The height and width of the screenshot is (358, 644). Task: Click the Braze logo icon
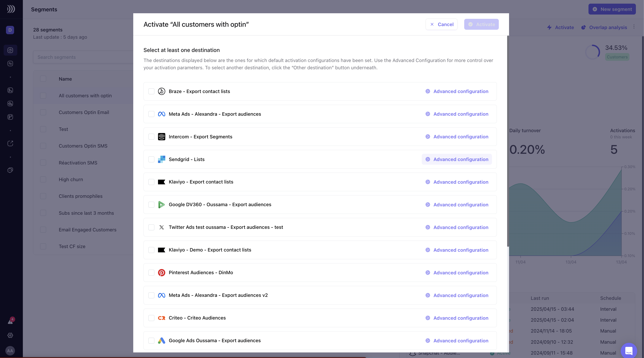[x=161, y=91]
